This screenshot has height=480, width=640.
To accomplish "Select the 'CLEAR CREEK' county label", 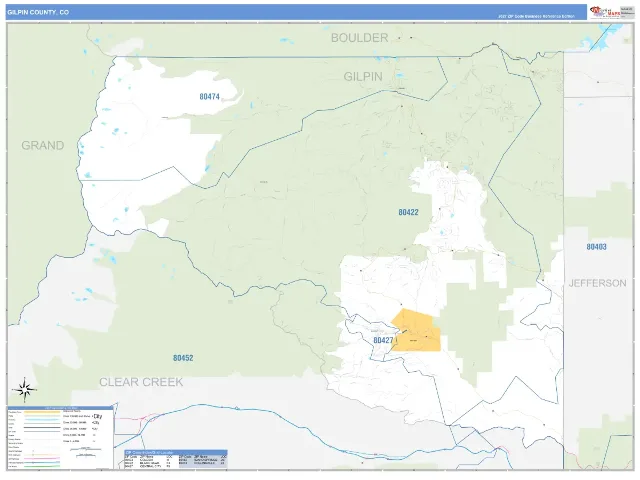I will click(141, 382).
